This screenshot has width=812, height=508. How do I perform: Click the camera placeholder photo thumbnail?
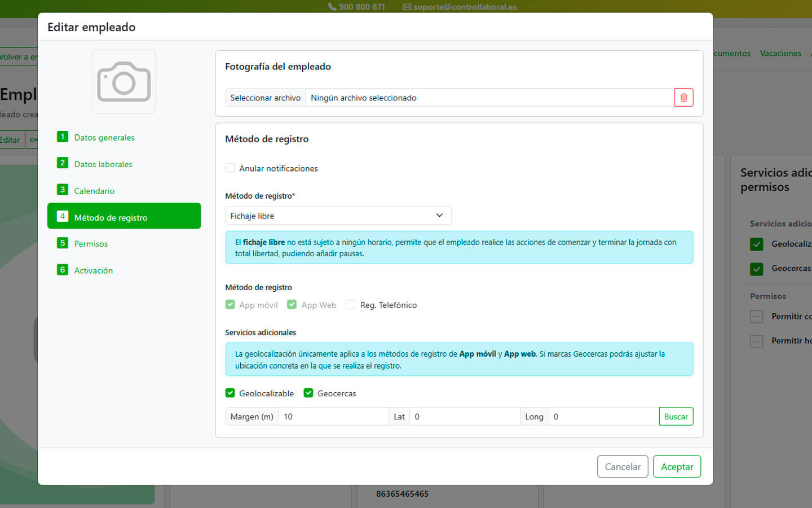pos(124,82)
